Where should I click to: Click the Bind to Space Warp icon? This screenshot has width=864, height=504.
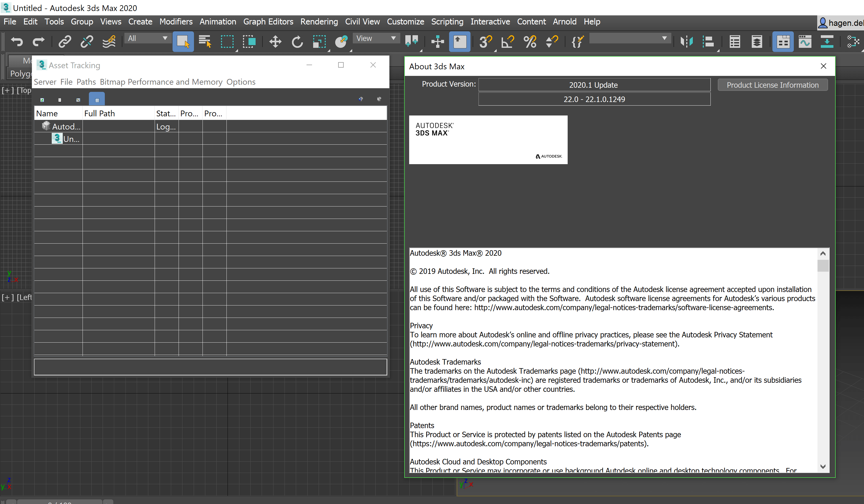coord(109,42)
